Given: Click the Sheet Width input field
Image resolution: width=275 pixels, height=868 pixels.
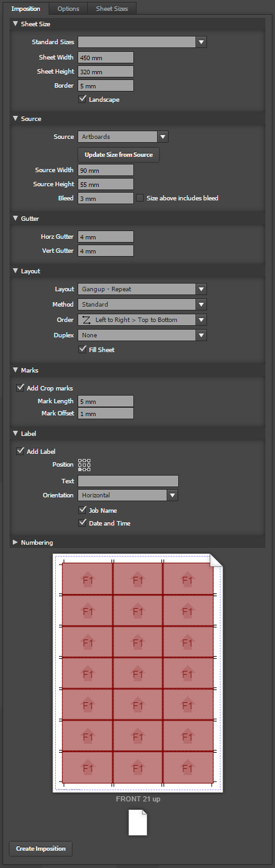Looking at the screenshot, I should click(x=106, y=57).
